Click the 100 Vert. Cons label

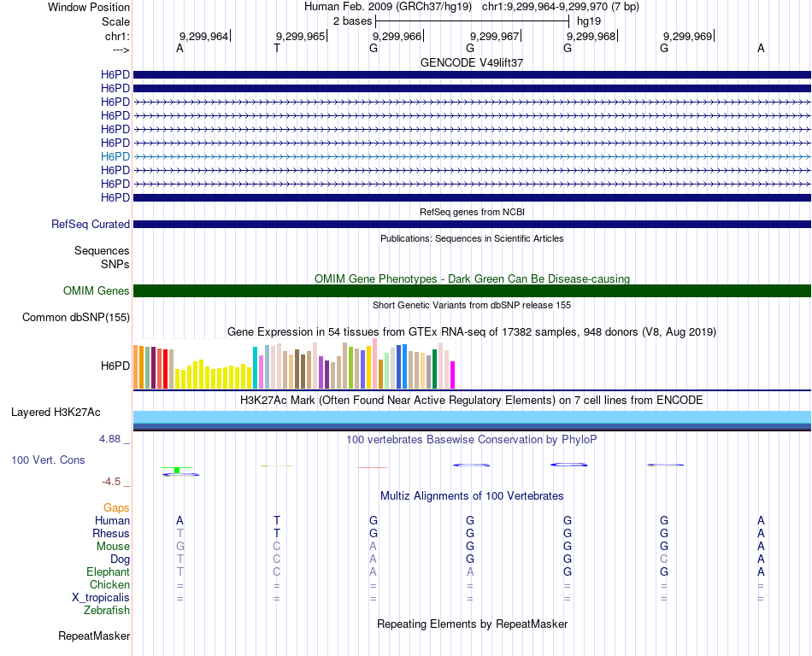pos(48,460)
